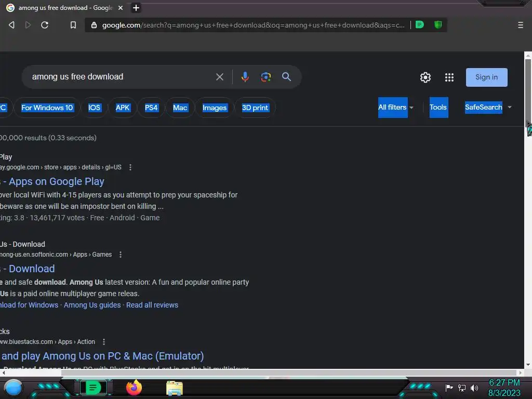Launch Firefox from the taskbar
Screen dimensions: 532x399
[x=134, y=388]
